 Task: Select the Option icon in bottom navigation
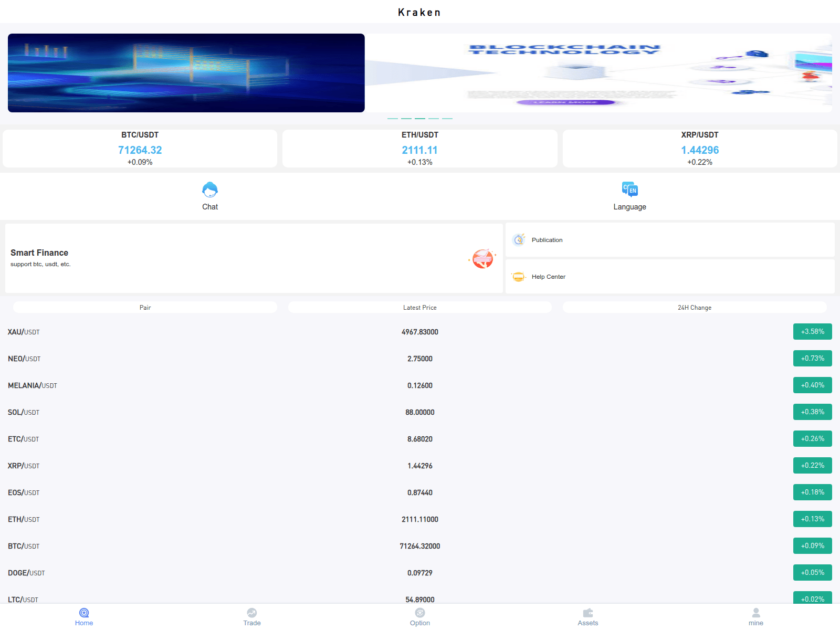coord(420,613)
